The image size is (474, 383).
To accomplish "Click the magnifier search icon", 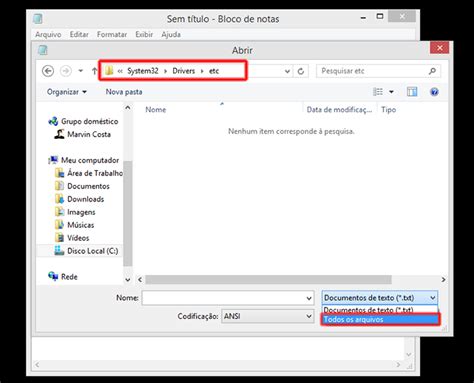I will point(432,71).
